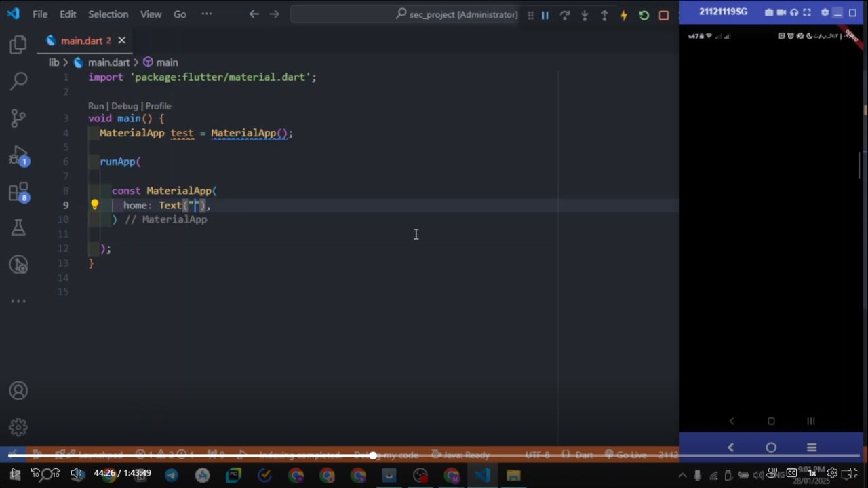Open the Manage gear in activity bar
This screenshot has height=488, width=868.
18,427
